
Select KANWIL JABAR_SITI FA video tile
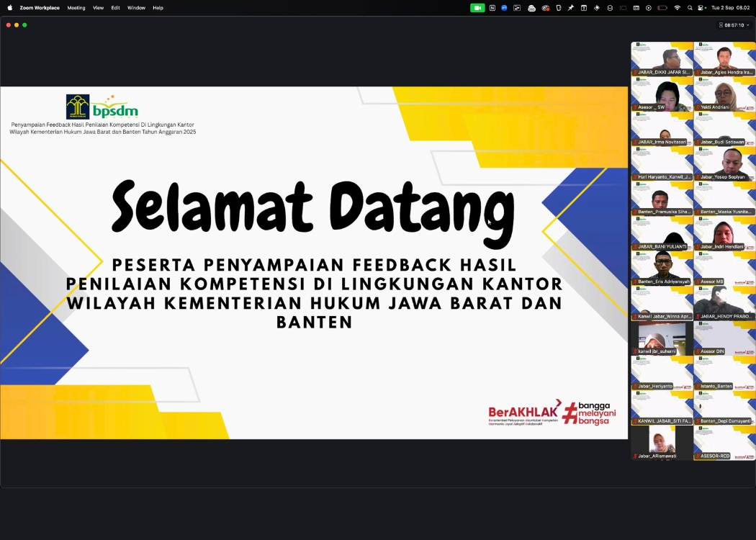662,408
